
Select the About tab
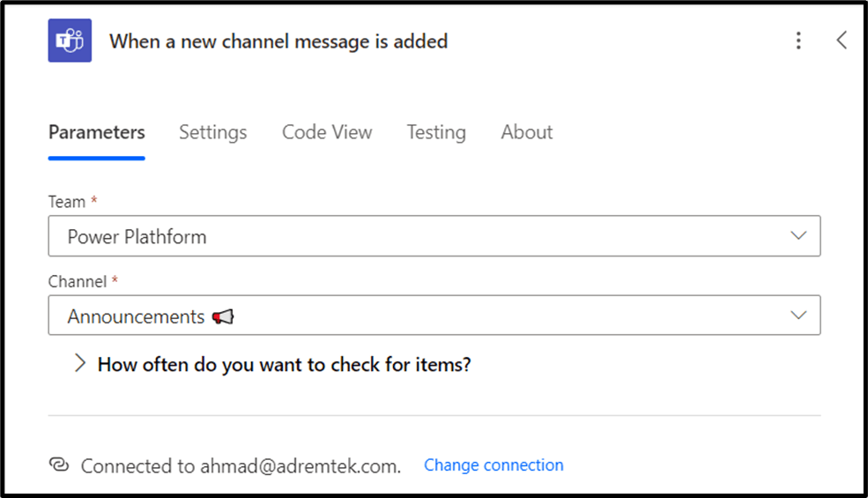click(x=527, y=132)
